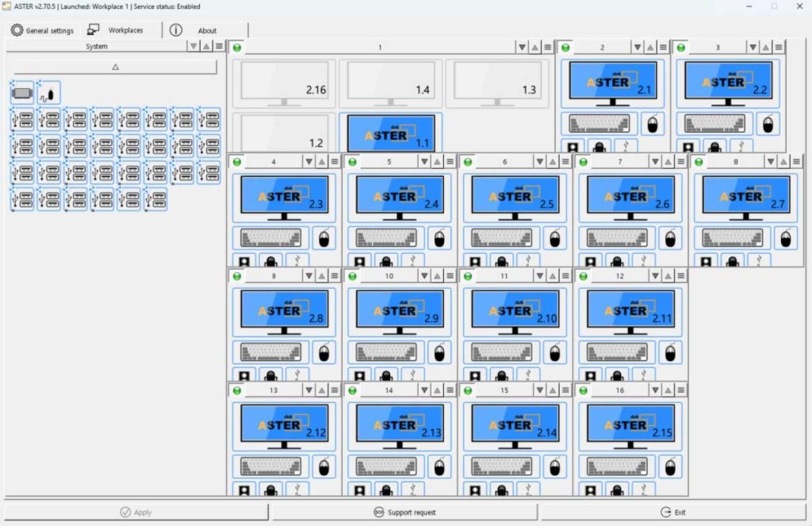Toggle workplace 9 green status indicator
This screenshot has height=526, width=812.
pyautogui.click(x=237, y=276)
